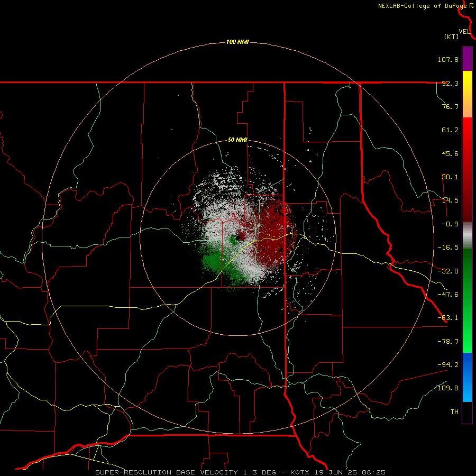
Task: Click the [KT] units label
Action: 452,36
